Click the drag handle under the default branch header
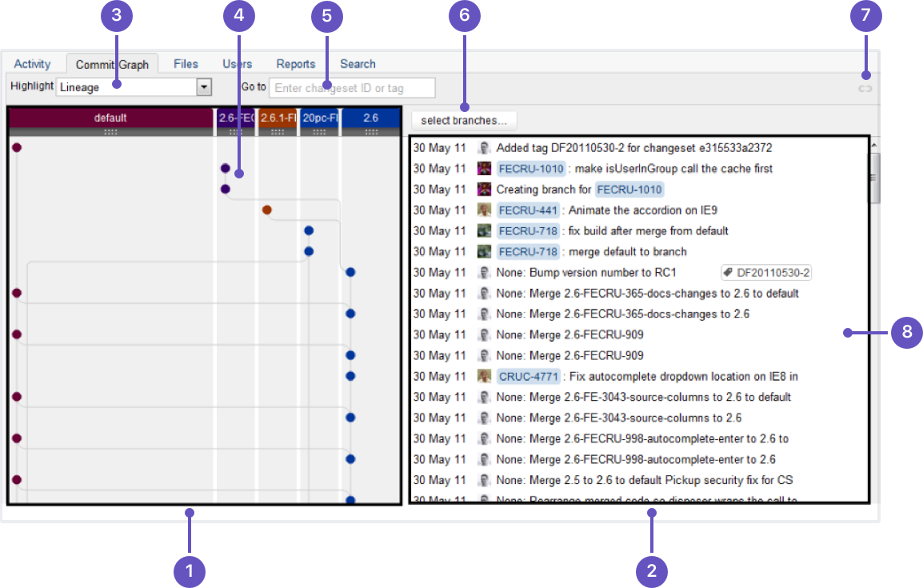Image resolution: width=923 pixels, height=588 pixels. (x=110, y=132)
